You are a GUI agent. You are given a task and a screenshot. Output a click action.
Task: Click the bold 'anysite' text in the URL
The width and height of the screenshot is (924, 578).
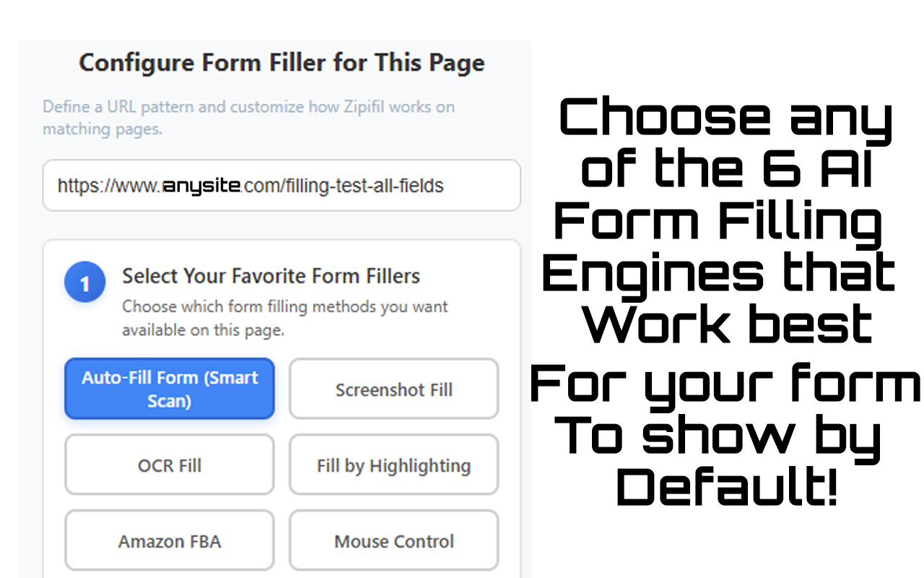201,186
